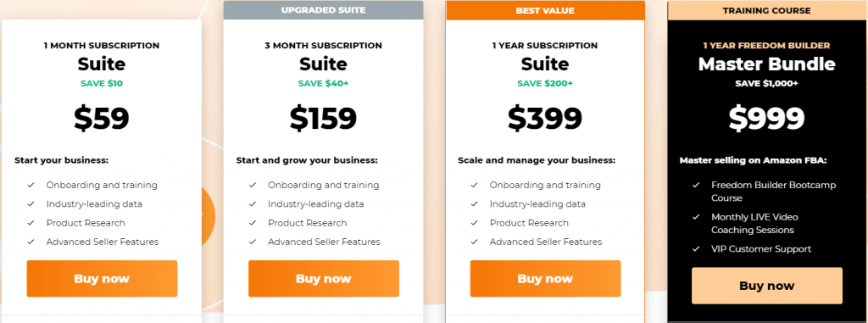Click checkmark beside Product Research in $159 plan
Viewport: 868px width, 323px height.
tap(253, 223)
